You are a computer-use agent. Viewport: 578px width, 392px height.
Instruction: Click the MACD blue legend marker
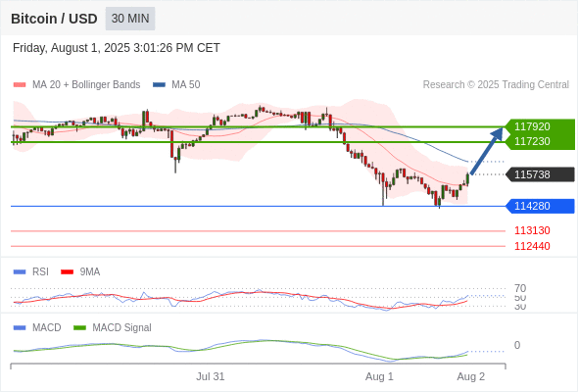[x=20, y=327]
